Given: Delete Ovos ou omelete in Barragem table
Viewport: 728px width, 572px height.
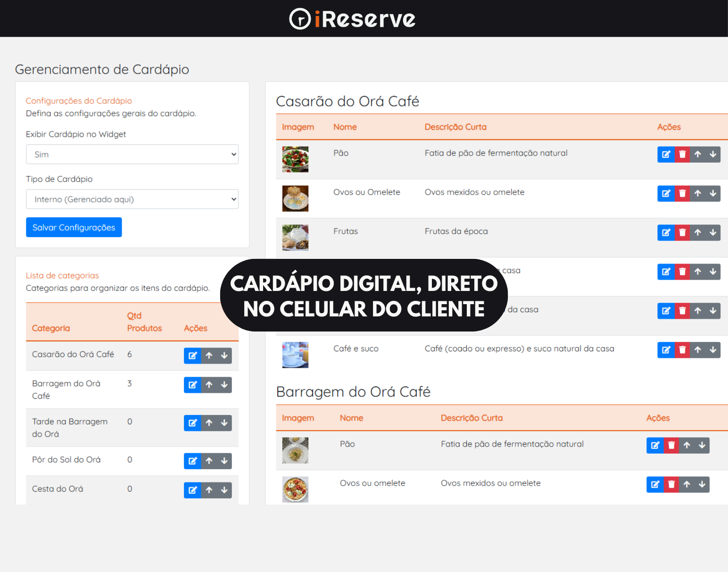Looking at the screenshot, I should [671, 485].
